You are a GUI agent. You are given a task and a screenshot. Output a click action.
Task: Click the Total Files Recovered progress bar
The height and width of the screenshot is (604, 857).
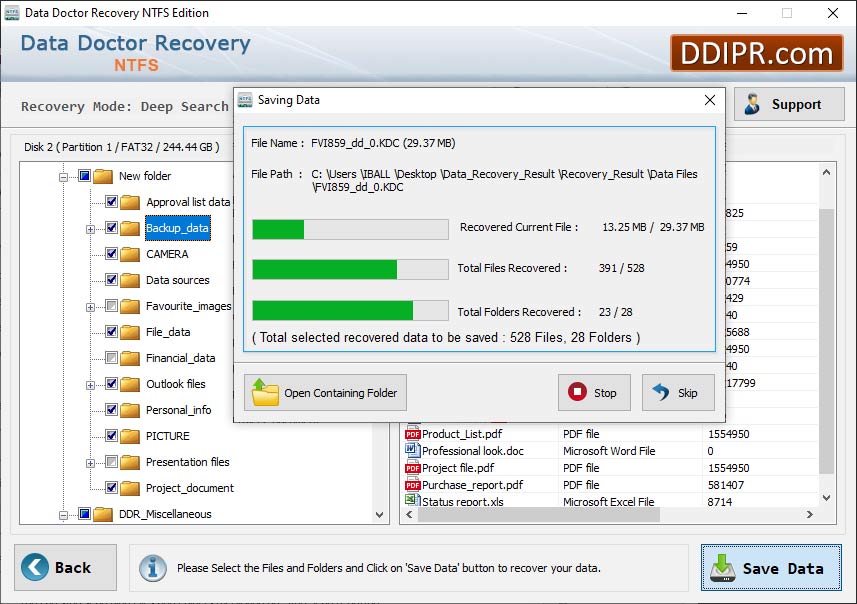350,269
